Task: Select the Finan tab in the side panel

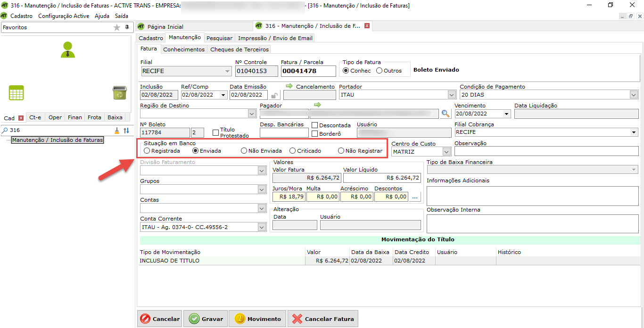Action: pyautogui.click(x=75, y=117)
